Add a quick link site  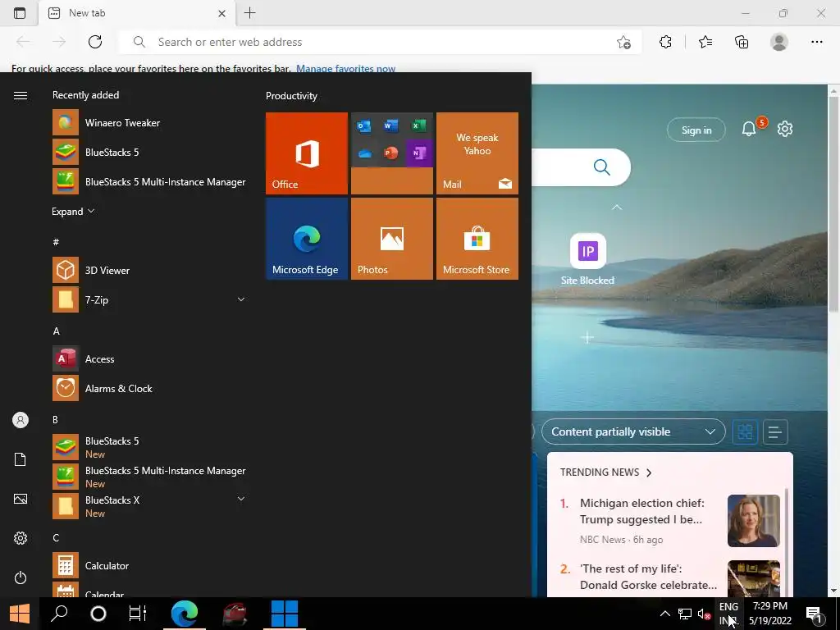click(587, 337)
